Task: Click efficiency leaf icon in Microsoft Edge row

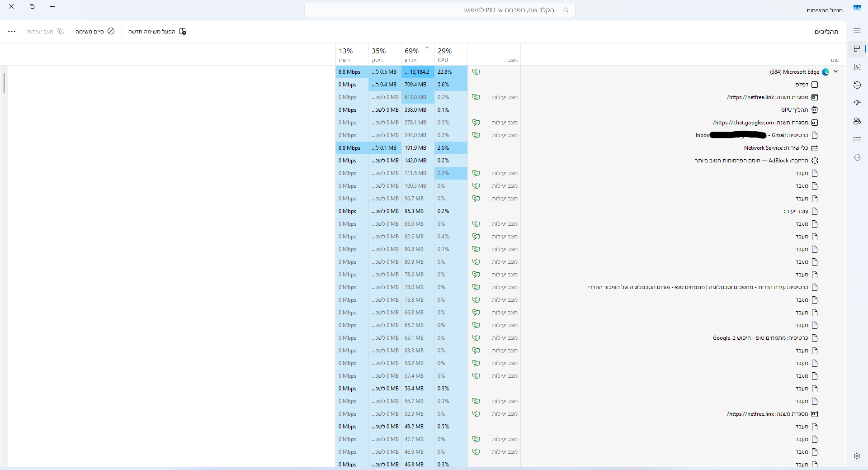Action: coord(476,72)
